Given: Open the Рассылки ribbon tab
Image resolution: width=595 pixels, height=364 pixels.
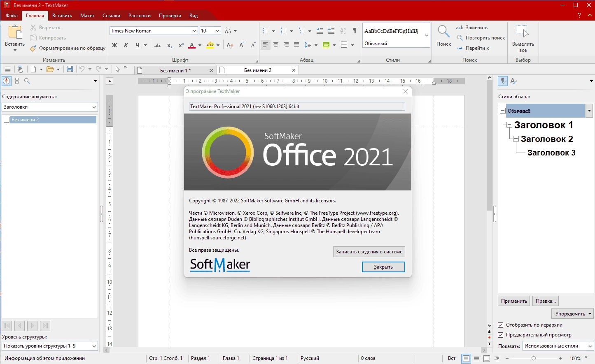Looking at the screenshot, I should click(x=140, y=16).
